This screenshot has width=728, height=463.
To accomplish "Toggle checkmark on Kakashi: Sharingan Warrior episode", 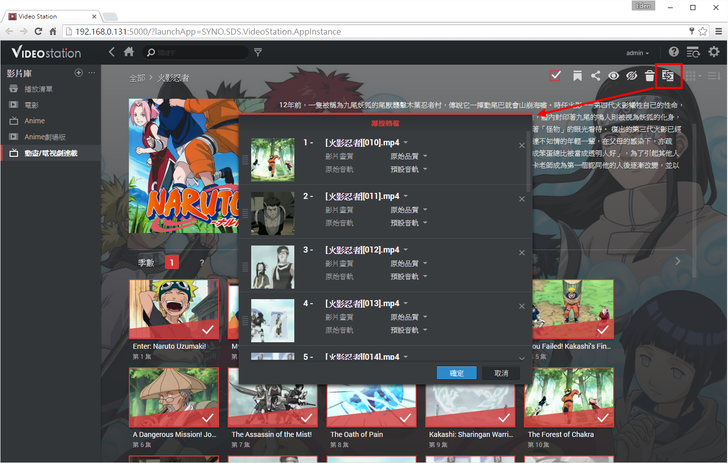I will 504,417.
